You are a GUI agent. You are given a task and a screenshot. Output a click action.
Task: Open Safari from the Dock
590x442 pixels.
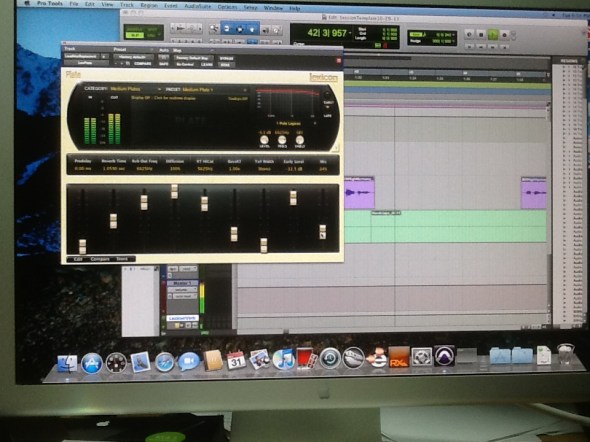(164, 362)
